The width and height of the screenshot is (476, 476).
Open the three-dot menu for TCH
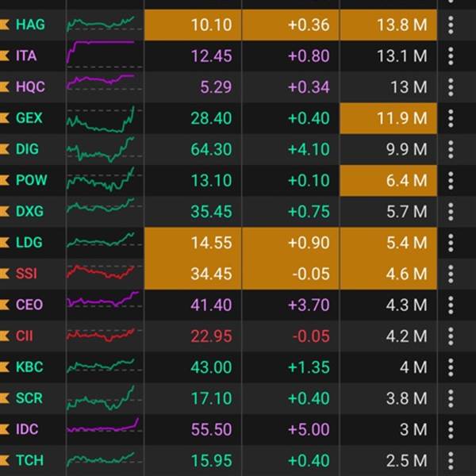[x=451, y=460]
